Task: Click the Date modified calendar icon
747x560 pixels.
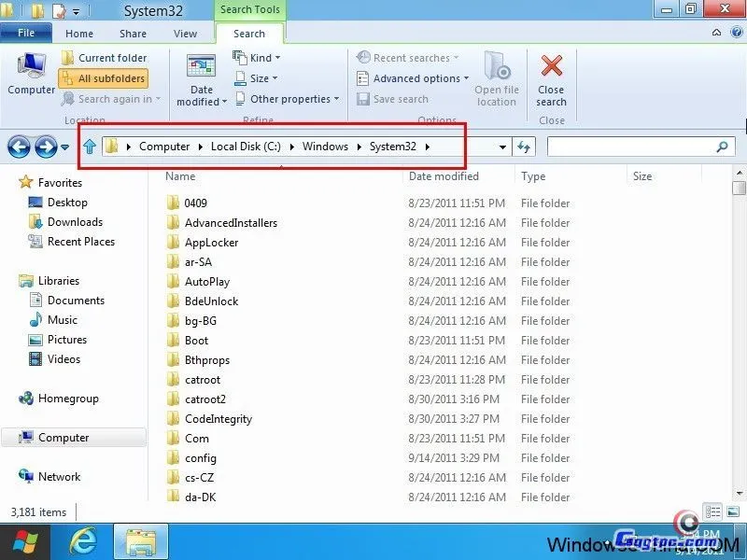Action: tap(201, 68)
